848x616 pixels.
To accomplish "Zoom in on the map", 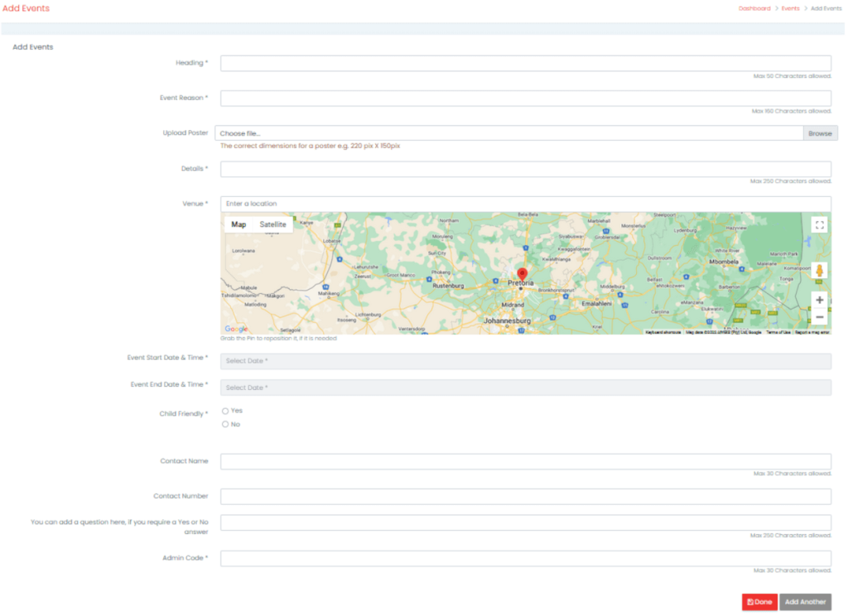I will tap(819, 300).
